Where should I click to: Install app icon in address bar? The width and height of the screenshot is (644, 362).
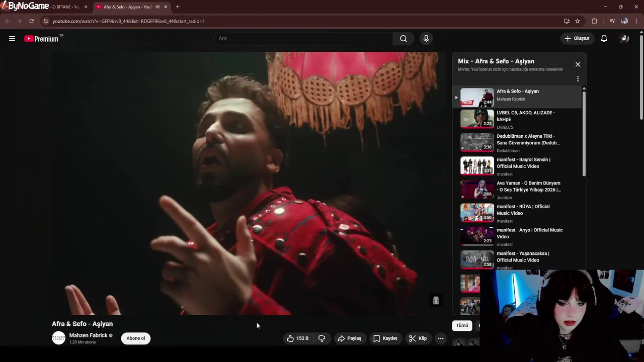[567, 21]
